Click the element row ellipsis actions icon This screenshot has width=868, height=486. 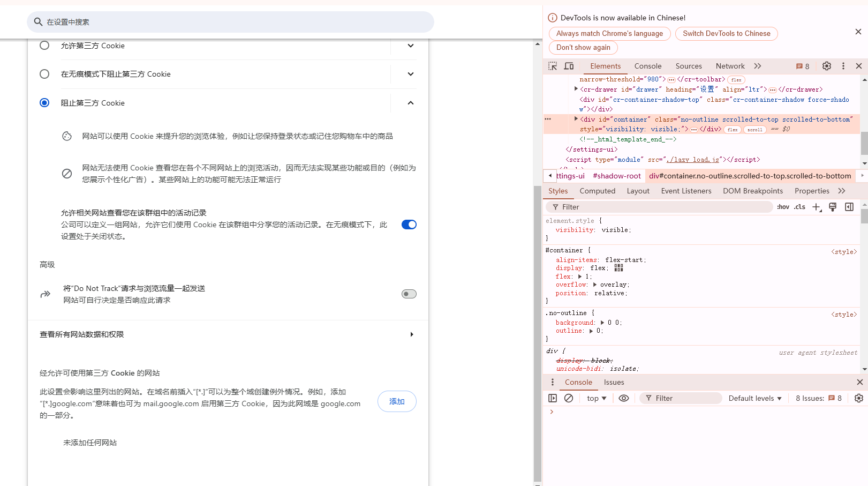tap(548, 119)
